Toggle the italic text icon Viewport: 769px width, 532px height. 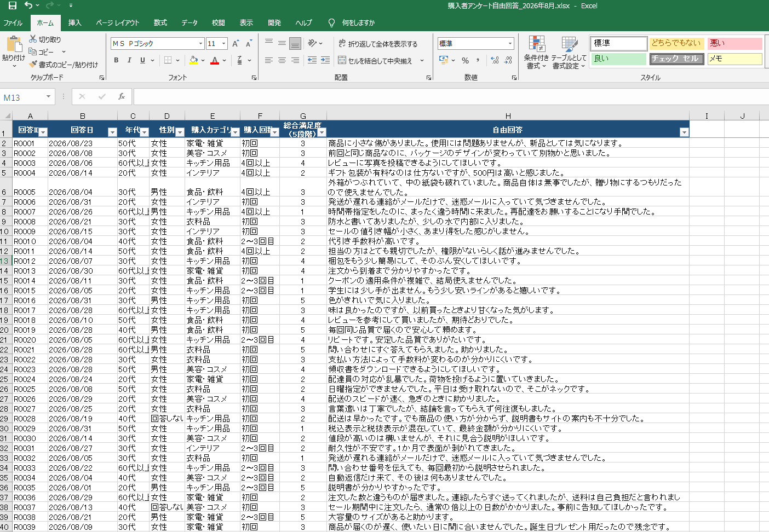pos(129,60)
